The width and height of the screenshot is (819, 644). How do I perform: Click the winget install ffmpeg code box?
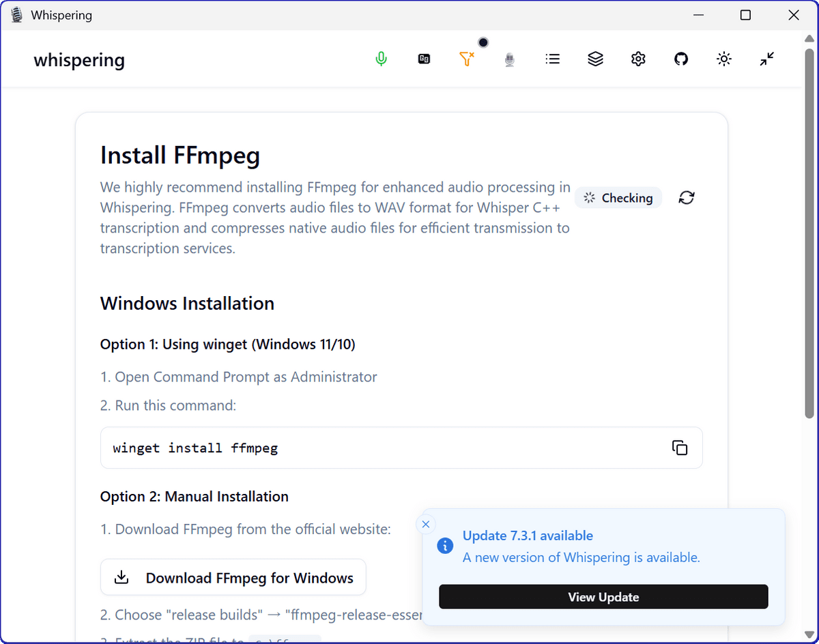click(x=382, y=448)
